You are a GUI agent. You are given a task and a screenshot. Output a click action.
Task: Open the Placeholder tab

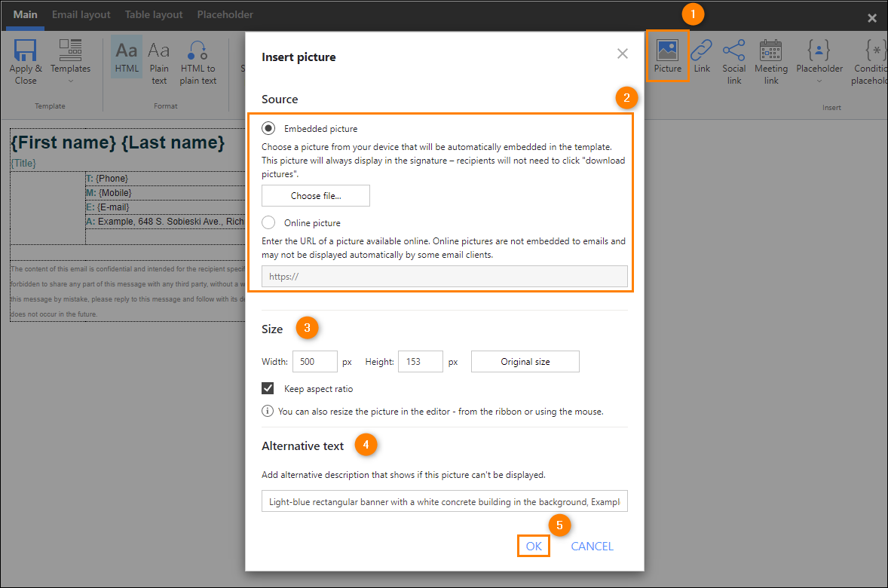click(x=225, y=15)
